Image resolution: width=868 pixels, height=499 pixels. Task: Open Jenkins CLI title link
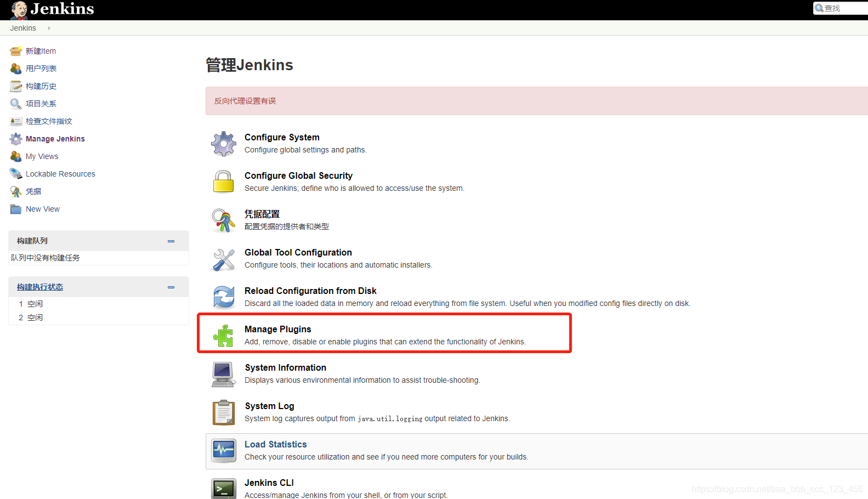[x=269, y=483]
